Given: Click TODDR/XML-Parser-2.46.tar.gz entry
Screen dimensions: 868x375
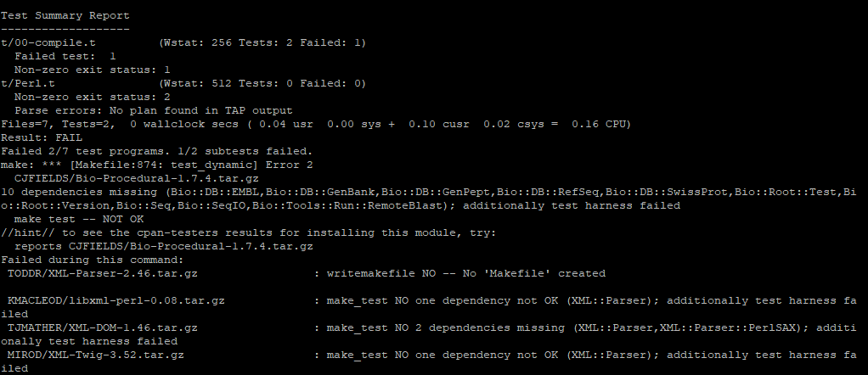Looking at the screenshot, I should click(x=103, y=273).
